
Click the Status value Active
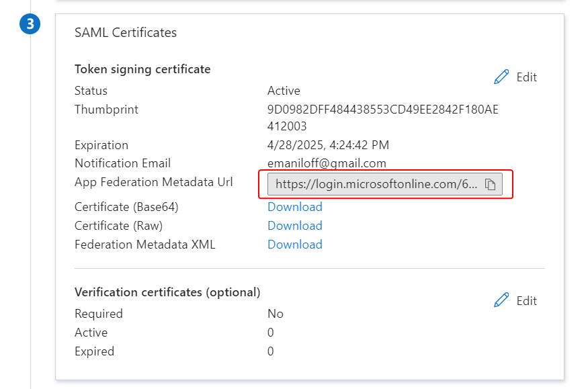pyautogui.click(x=284, y=91)
